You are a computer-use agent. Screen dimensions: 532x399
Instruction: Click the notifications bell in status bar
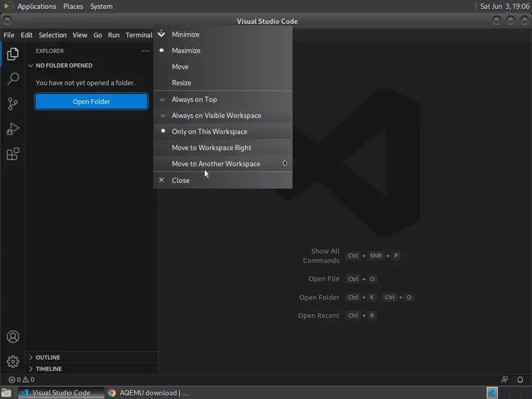coord(520,380)
